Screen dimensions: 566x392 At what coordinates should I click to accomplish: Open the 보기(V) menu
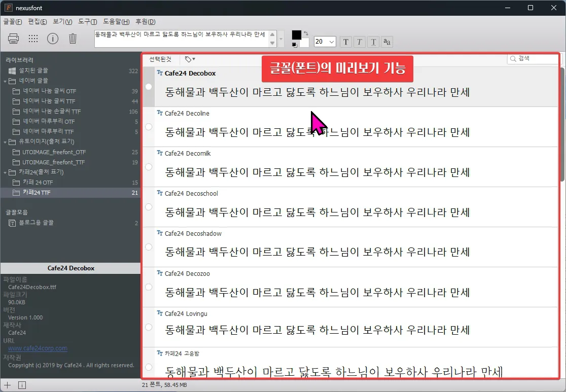[x=62, y=22]
